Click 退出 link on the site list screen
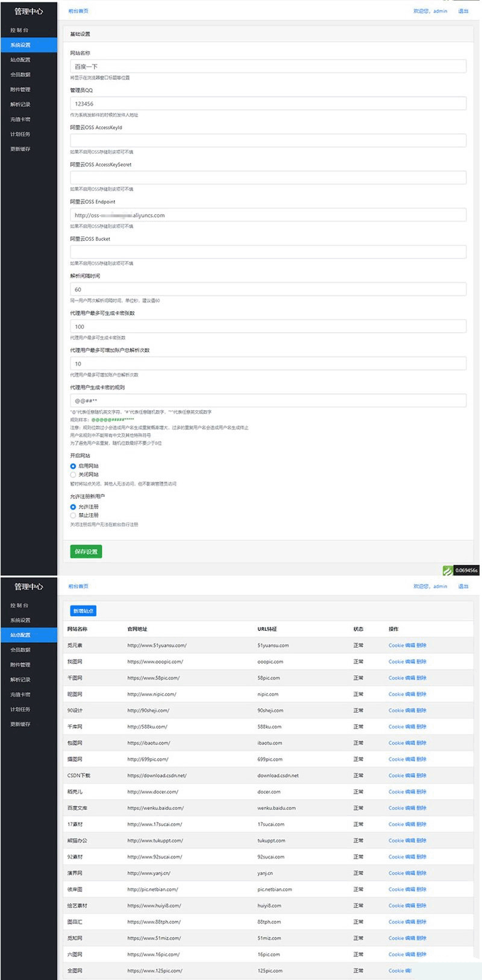This screenshot has width=482, height=980. (463, 586)
